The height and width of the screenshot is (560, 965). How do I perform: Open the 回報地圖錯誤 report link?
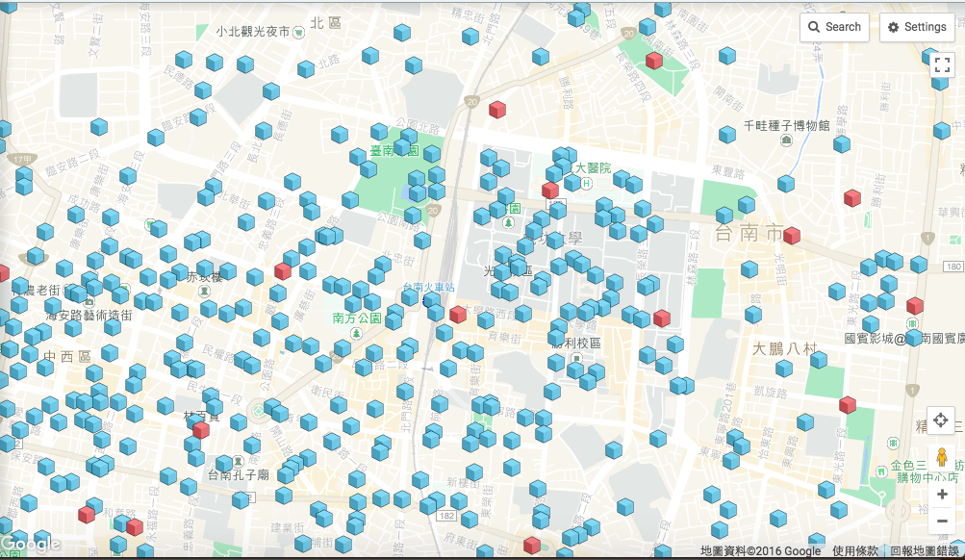point(926,551)
